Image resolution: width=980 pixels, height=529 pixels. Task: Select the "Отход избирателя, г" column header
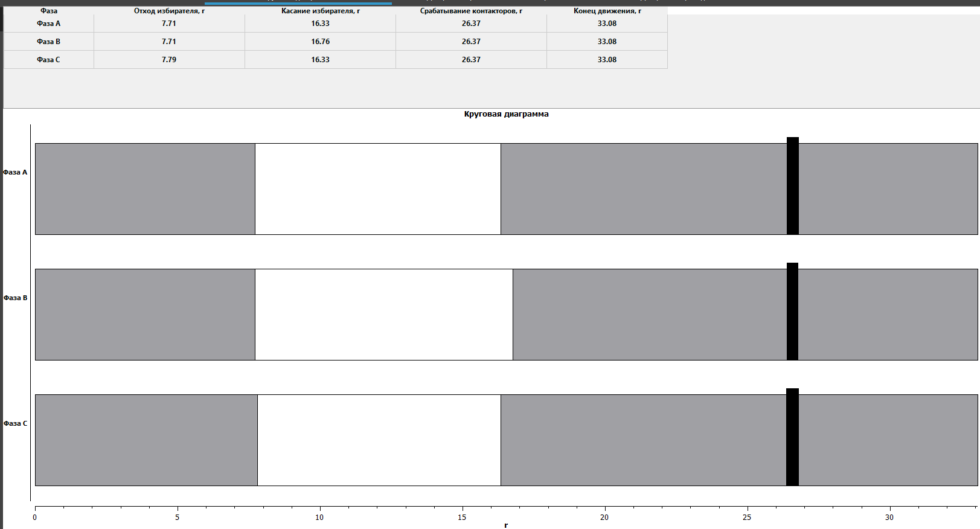(x=169, y=11)
